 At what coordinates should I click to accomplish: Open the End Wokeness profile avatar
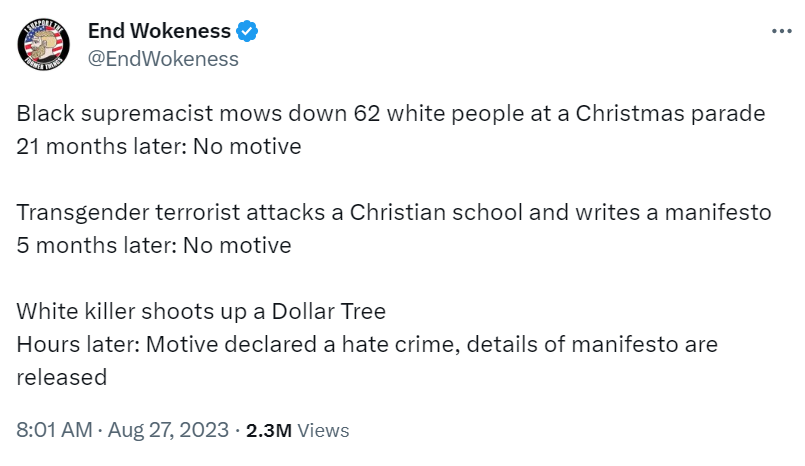pyautogui.click(x=43, y=44)
